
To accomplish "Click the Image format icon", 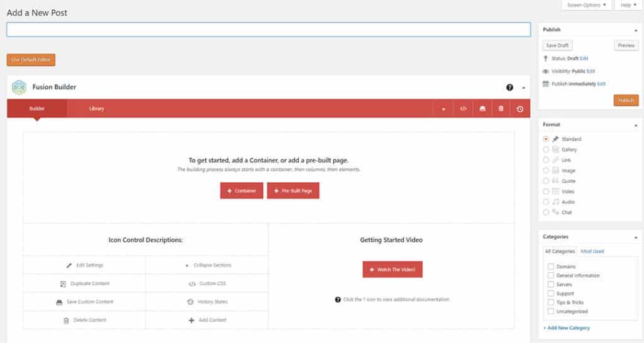I will coord(556,170).
